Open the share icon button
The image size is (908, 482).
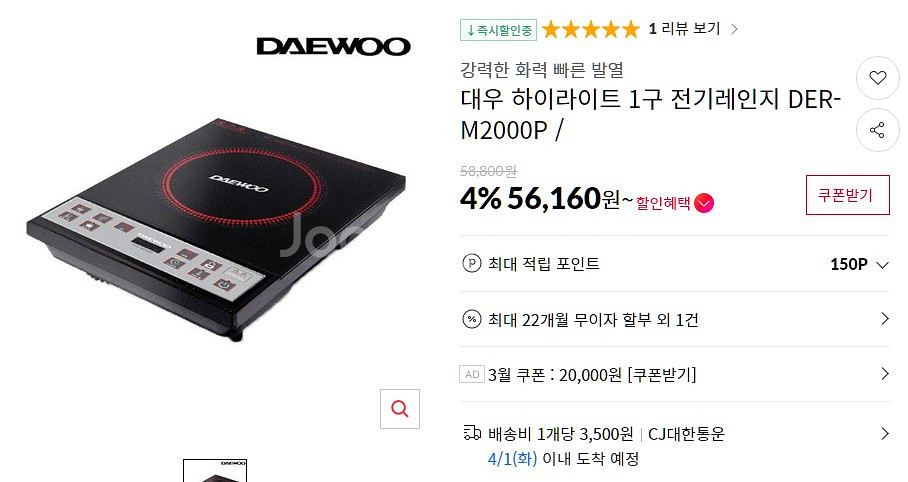(877, 130)
